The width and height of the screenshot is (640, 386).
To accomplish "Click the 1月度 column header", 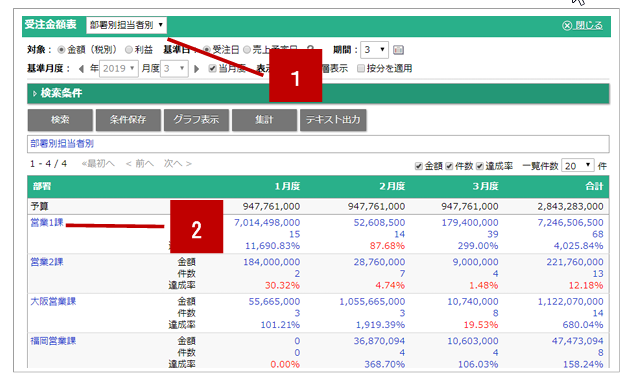I will 287,186.
